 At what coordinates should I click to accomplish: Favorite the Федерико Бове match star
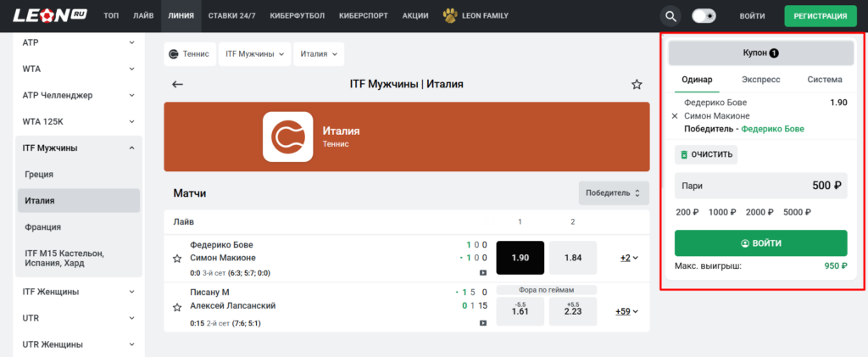coord(177,258)
